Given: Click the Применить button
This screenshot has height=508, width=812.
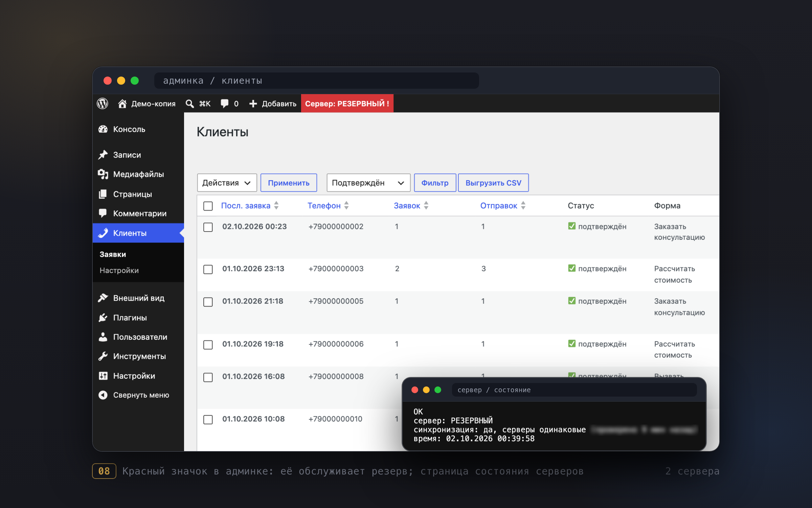Looking at the screenshot, I should [x=289, y=183].
